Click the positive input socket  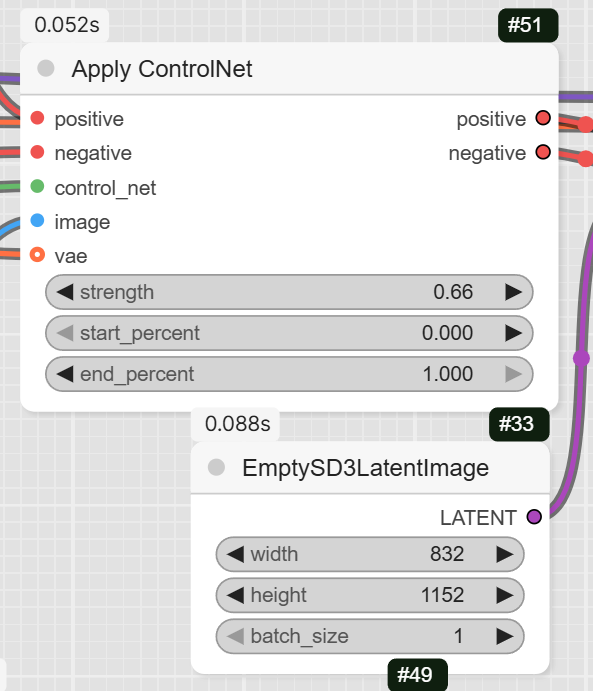(37, 118)
